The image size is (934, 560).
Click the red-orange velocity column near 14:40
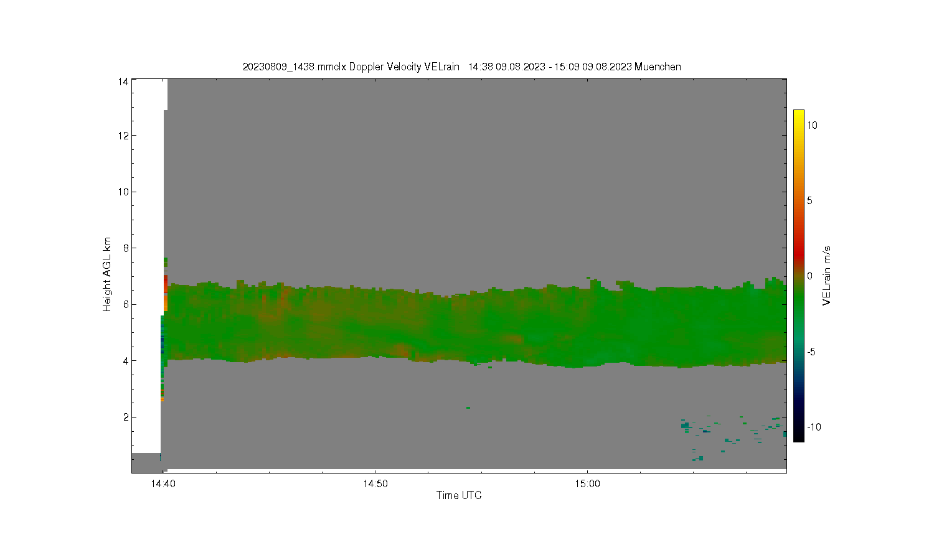pos(166,292)
